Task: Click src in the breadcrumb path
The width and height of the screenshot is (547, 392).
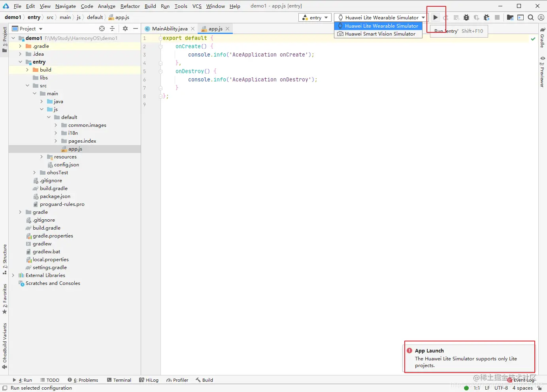Action: 50,17
